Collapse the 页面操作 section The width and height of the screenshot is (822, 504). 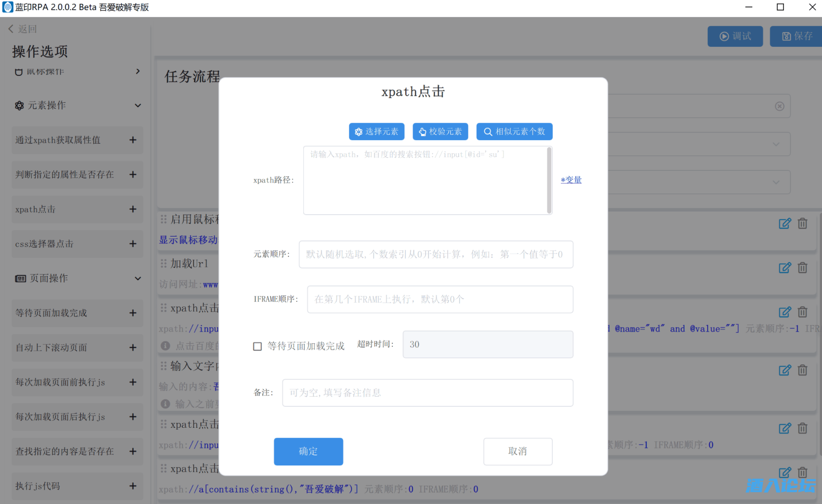click(138, 278)
